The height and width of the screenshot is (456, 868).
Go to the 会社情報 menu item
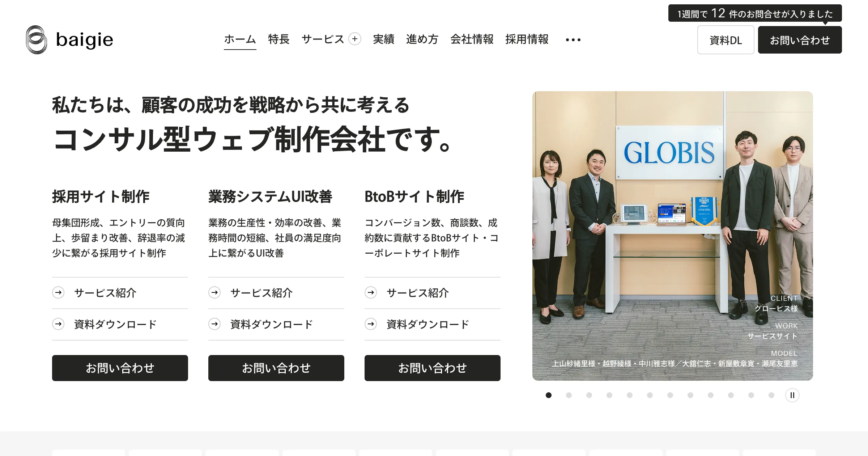point(472,39)
